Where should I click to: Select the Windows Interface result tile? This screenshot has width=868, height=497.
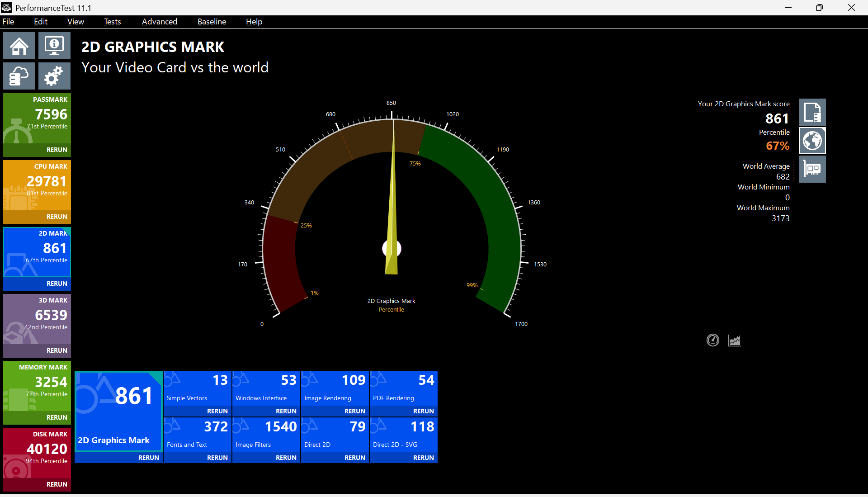(266, 388)
